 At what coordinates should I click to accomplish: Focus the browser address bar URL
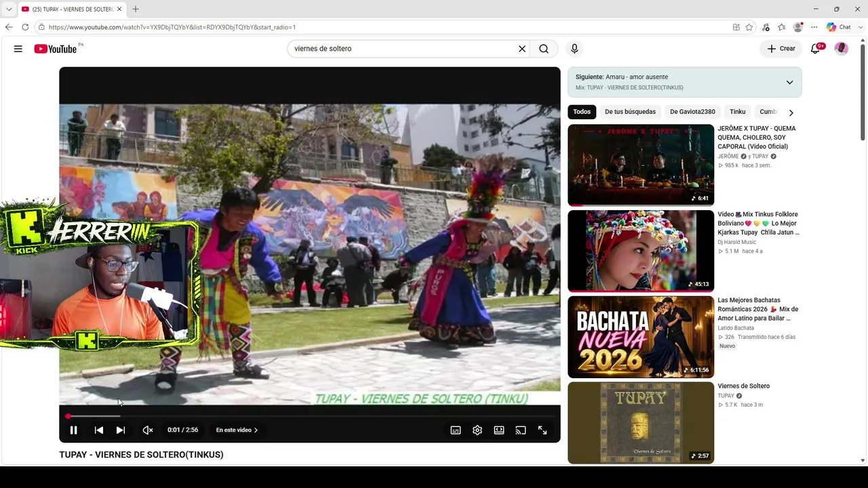pos(383,27)
